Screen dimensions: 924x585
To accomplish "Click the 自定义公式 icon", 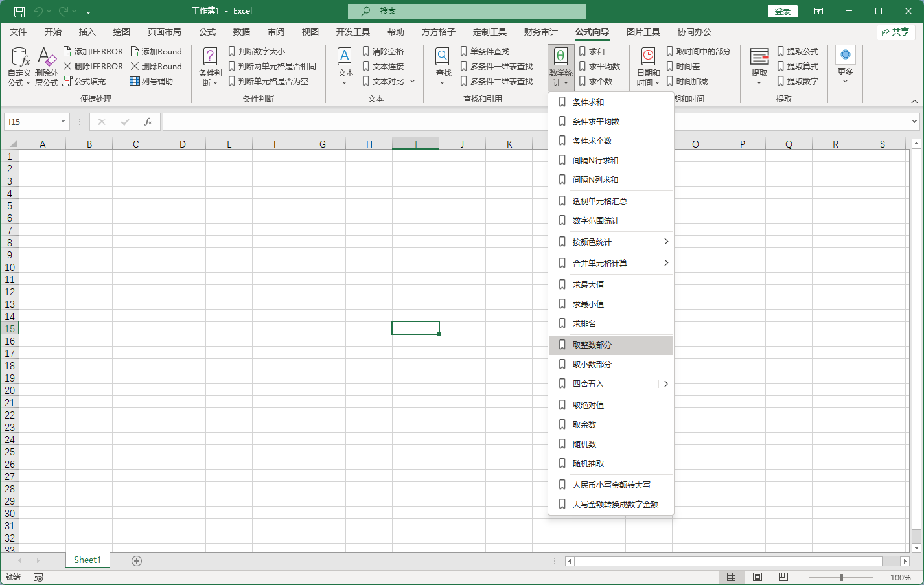I will [x=19, y=58].
